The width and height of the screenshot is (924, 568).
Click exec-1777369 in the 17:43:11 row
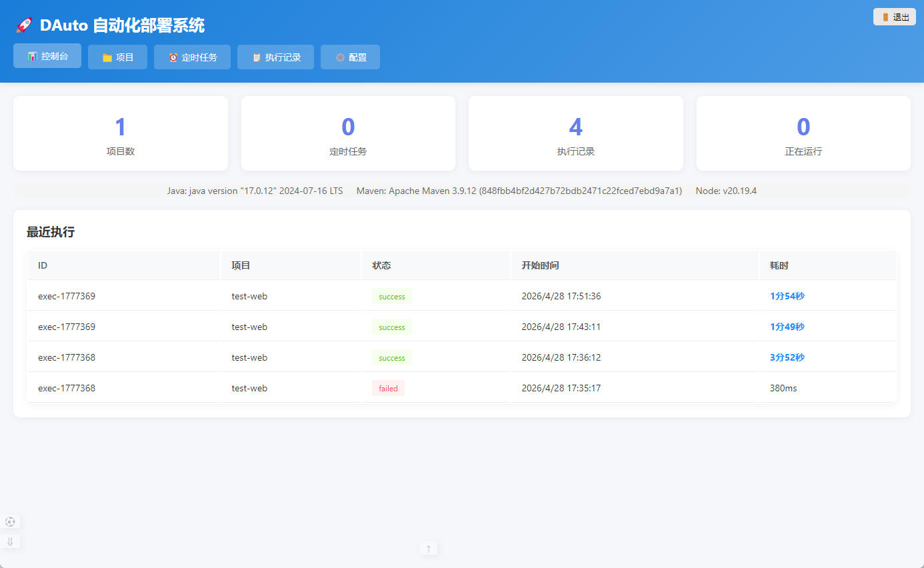67,327
